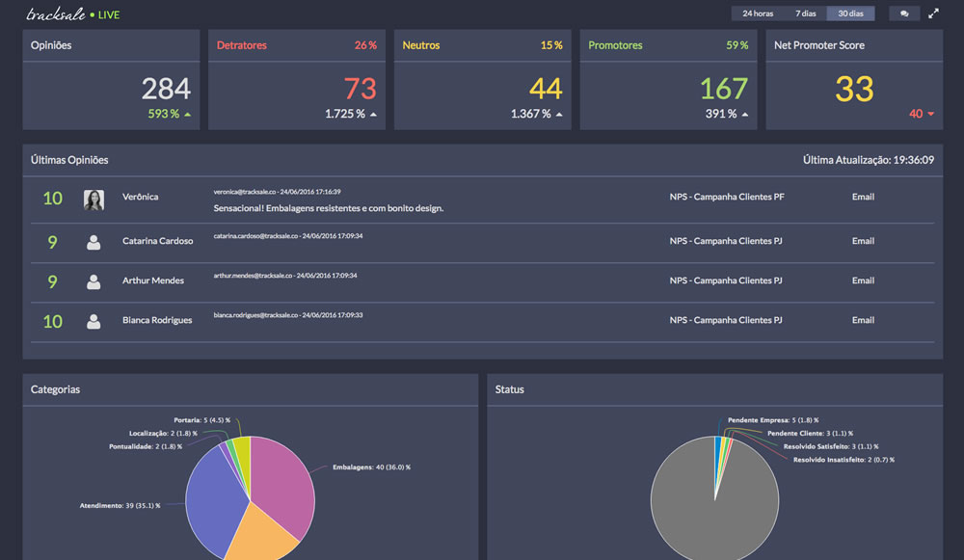Click the Atendimento: 39 (35.1) % label
Image resolution: width=964 pixels, height=560 pixels.
click(120, 505)
